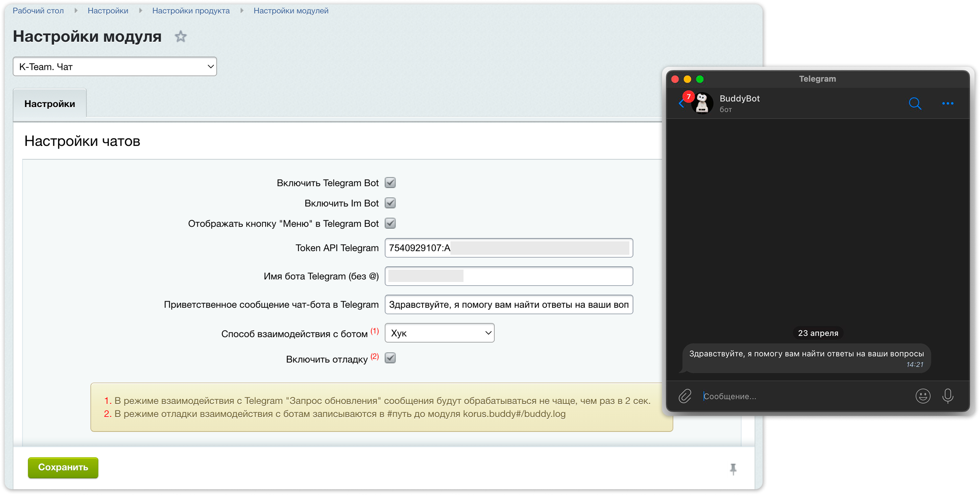Click the Token API Telegram input field

[509, 248]
